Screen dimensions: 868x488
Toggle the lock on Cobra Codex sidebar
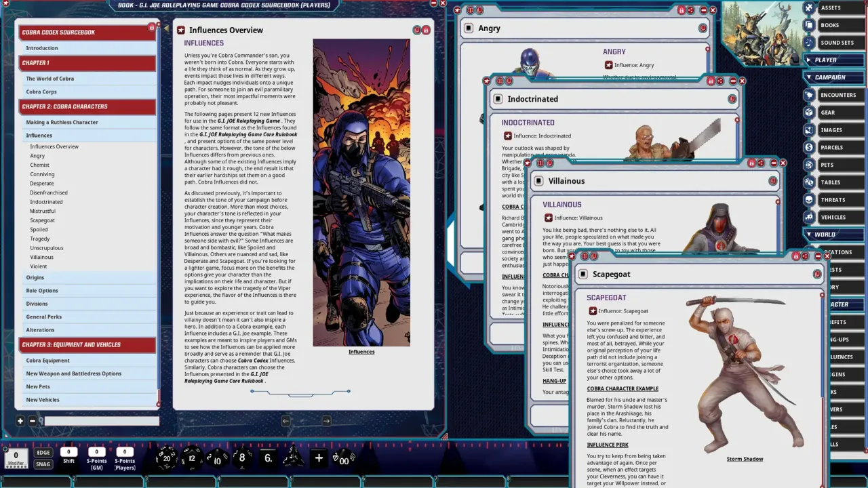(x=152, y=28)
